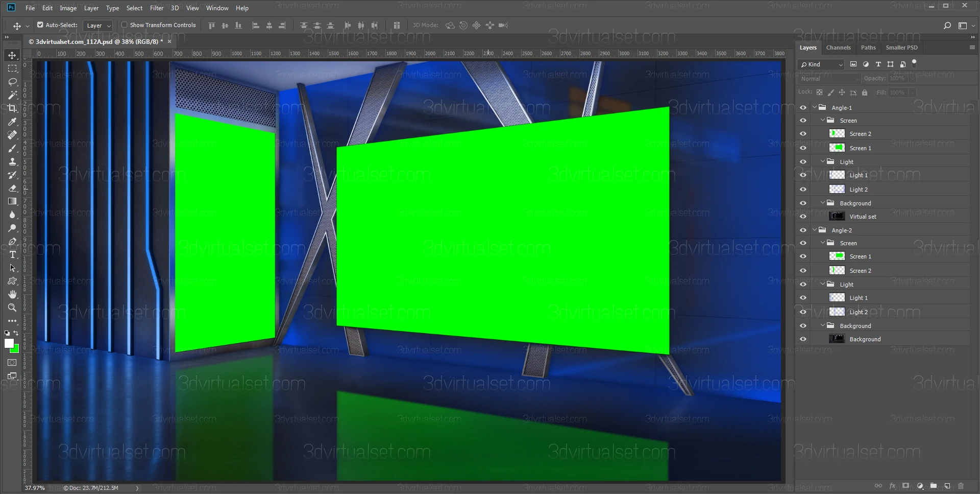Close the 3dvirtualset.com_112A.psd document tab

(169, 41)
